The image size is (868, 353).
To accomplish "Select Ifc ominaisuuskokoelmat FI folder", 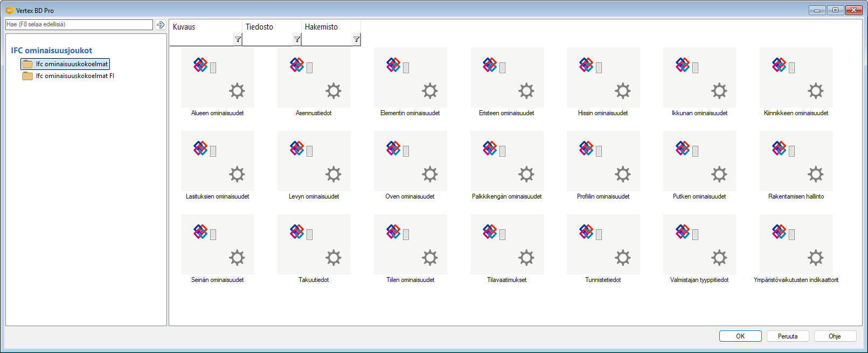I will tap(68, 76).
